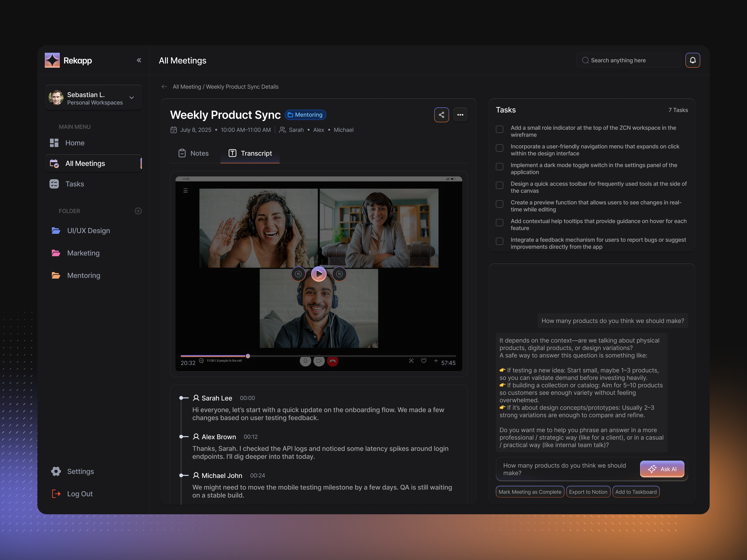
Task: Open All Meetings from the main menu
Action: point(85,163)
